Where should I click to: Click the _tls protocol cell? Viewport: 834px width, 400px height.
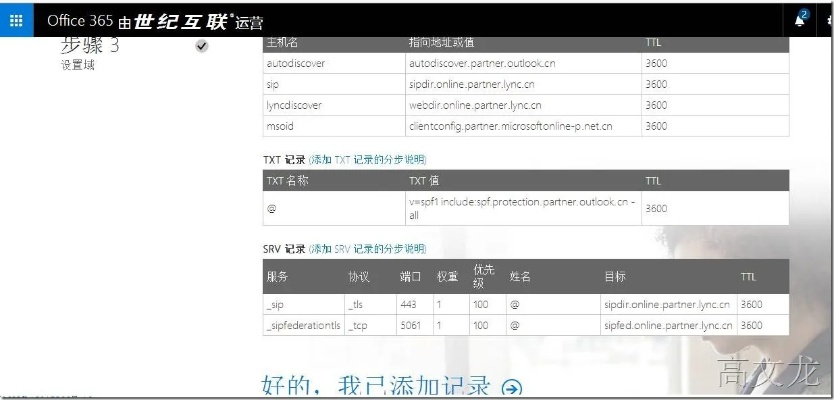[370, 304]
